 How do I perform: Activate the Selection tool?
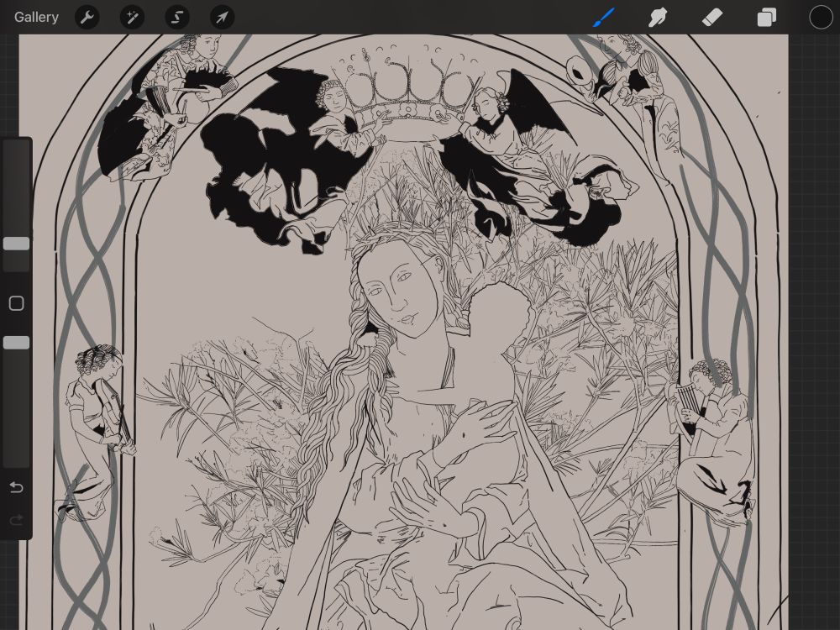click(176, 17)
